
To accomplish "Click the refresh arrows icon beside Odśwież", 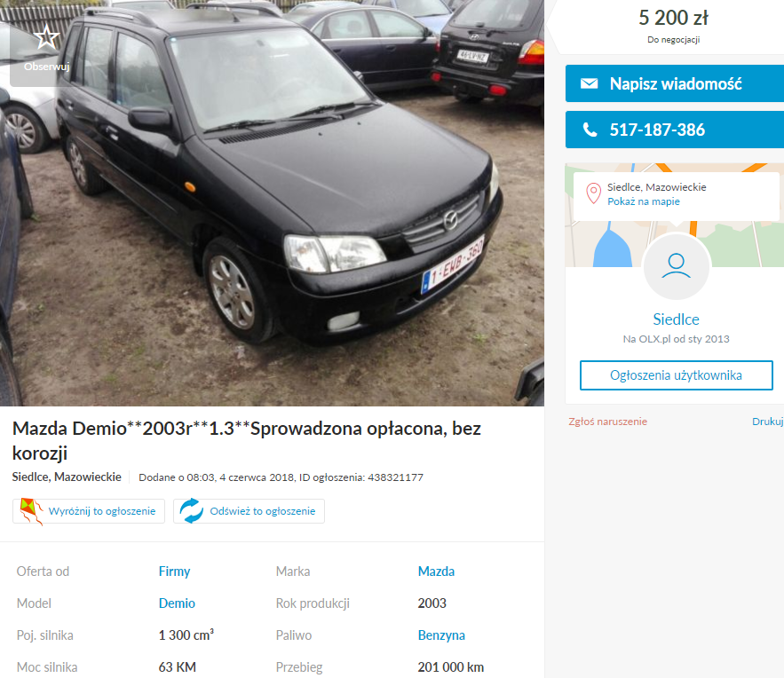I will click(192, 511).
